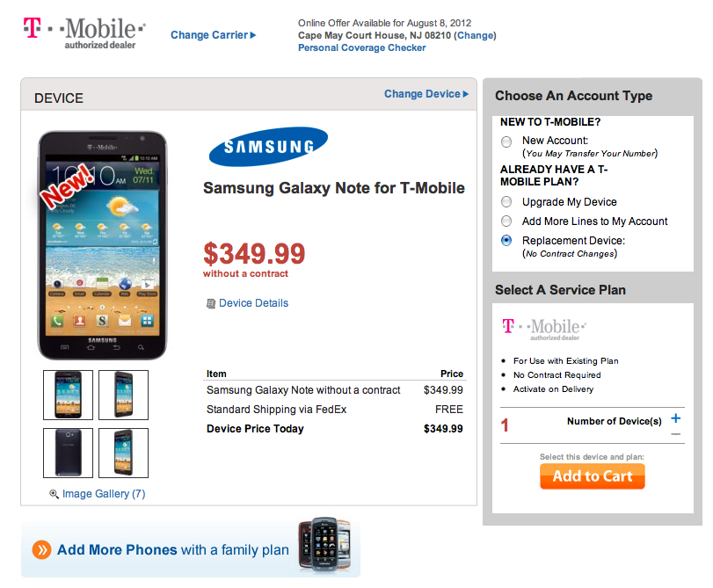713x588 pixels.
Task: Click the orange arrow beside Add More Phones
Action: coord(41,550)
